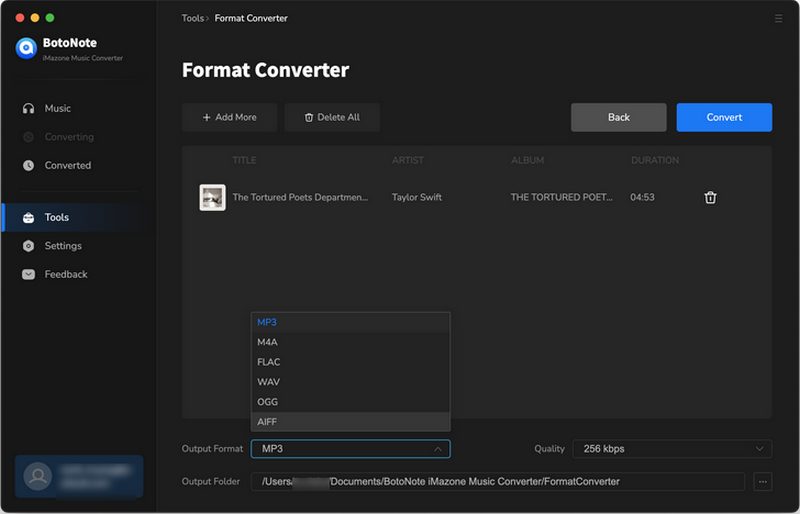Click album THE TORTURED POET...
Screen dimensions: 800x514
coord(561,198)
